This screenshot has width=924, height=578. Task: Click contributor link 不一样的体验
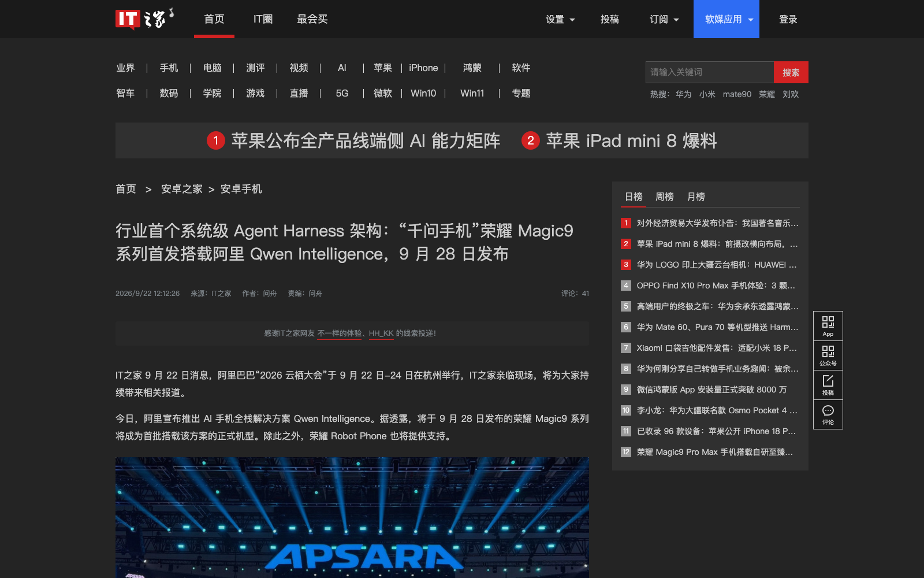(340, 334)
